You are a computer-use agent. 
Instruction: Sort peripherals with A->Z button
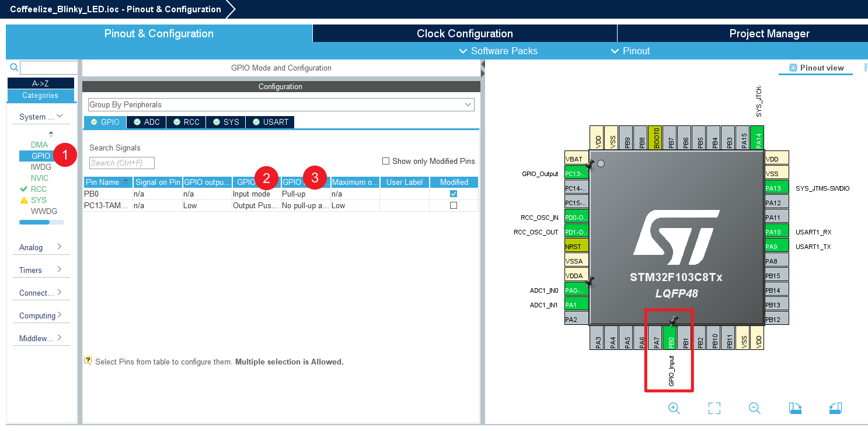coord(40,83)
